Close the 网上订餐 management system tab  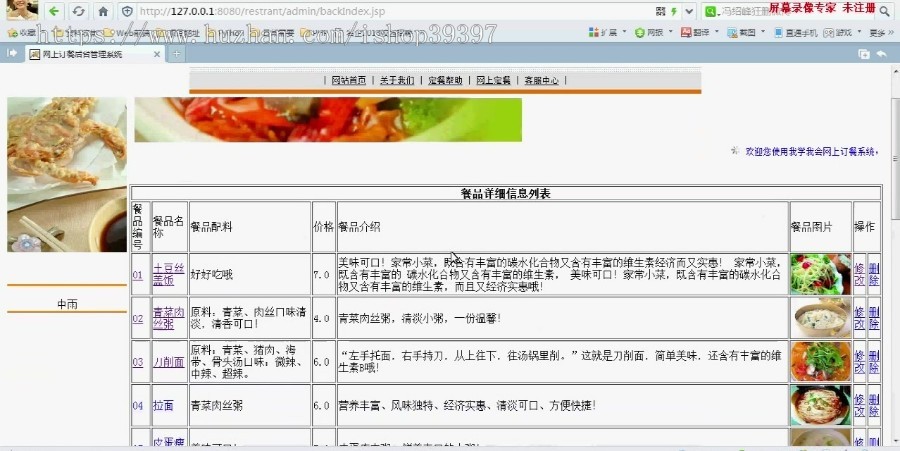pyautogui.click(x=157, y=54)
